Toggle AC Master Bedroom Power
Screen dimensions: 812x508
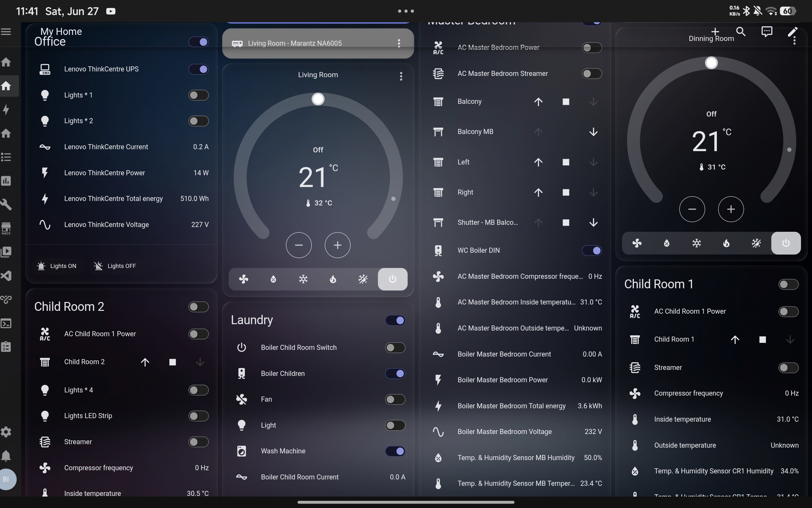(x=592, y=48)
